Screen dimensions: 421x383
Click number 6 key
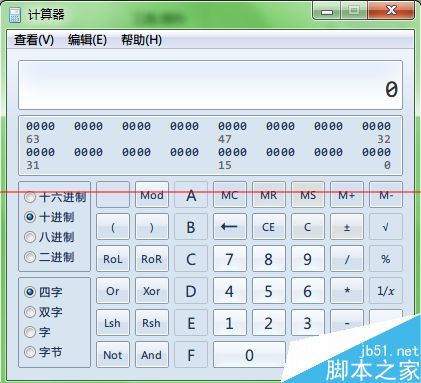click(x=308, y=291)
